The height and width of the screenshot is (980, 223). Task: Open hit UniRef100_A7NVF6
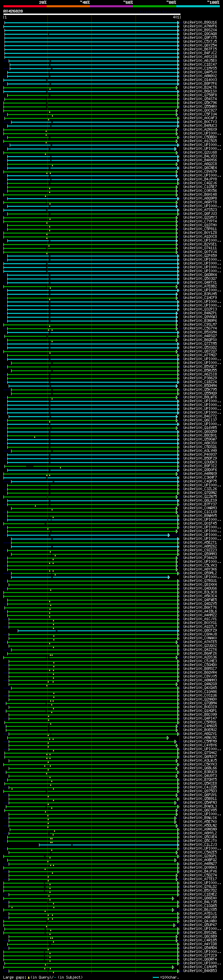200,26
